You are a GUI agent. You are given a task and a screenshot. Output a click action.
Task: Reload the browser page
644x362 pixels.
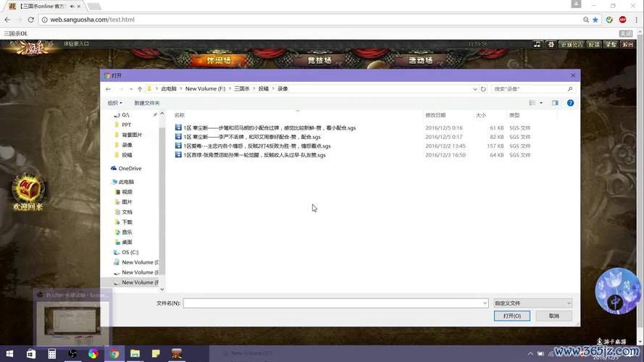point(31,20)
